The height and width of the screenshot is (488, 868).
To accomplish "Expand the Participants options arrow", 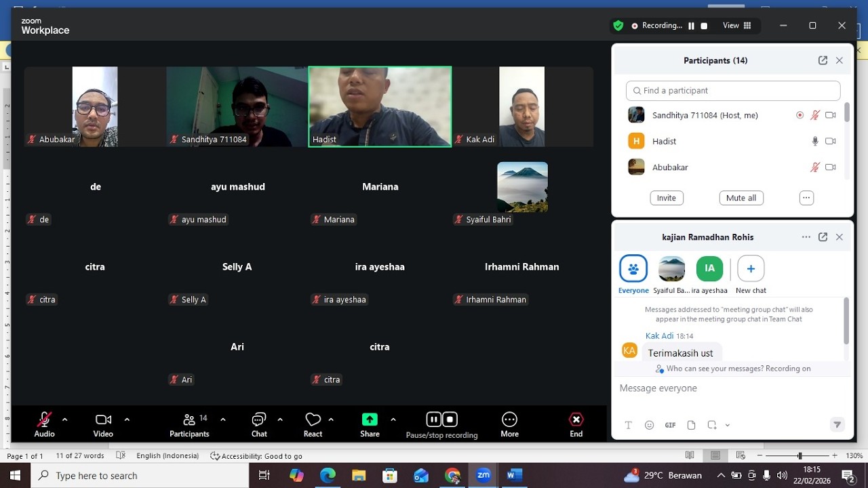I will [x=223, y=420].
